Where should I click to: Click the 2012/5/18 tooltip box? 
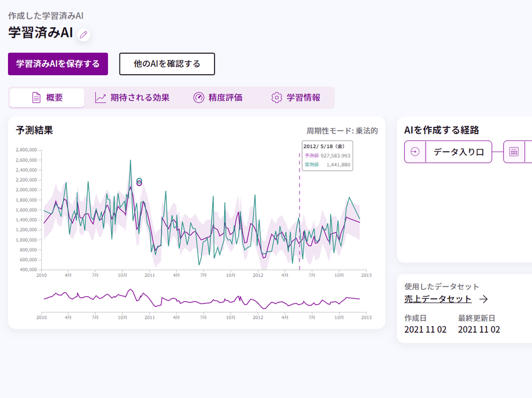(x=327, y=156)
